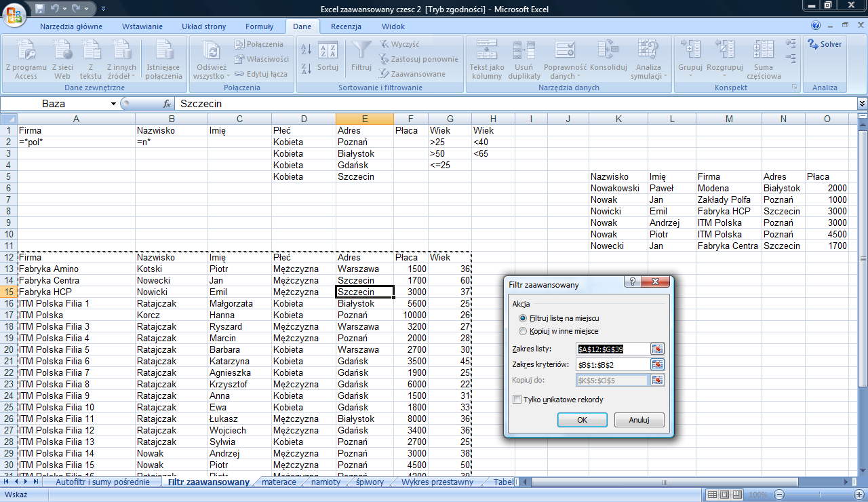Switch to the Wstawianie tab
Viewport: 868px width, 502px height.
(x=142, y=26)
